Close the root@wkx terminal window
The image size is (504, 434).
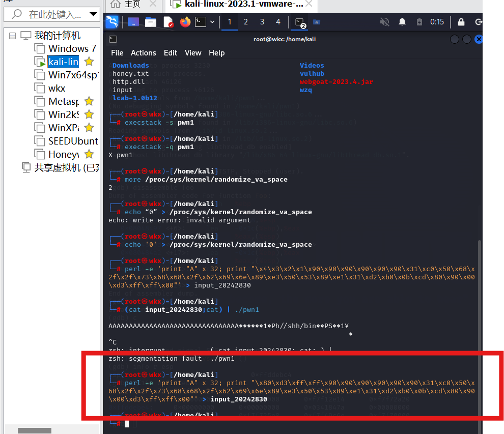[x=479, y=39]
